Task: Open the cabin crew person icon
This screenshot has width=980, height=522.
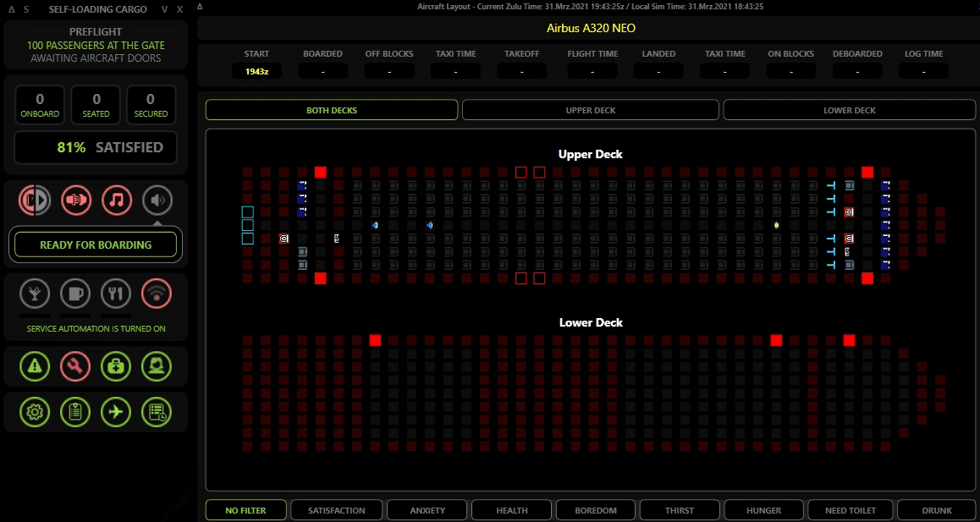Action: point(157,365)
